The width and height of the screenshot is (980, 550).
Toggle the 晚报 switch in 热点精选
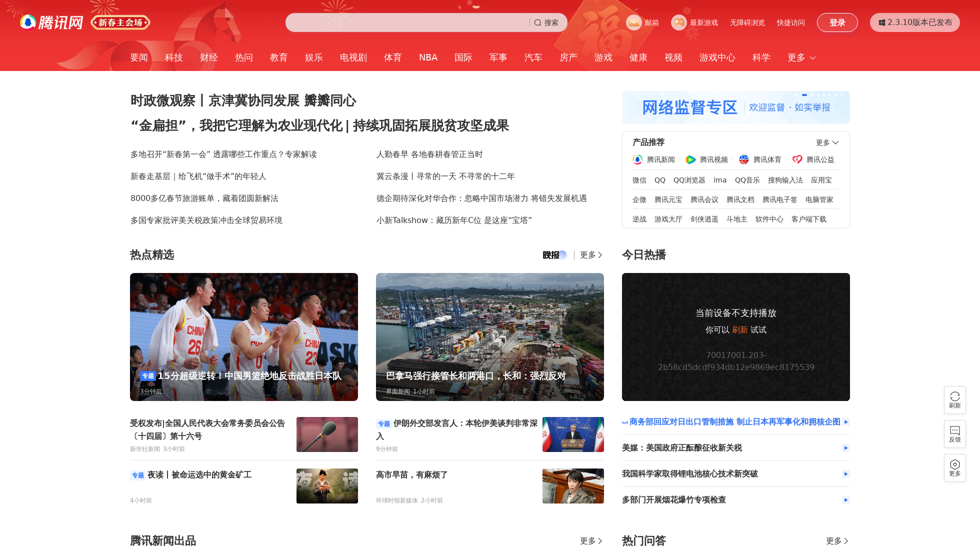(554, 255)
